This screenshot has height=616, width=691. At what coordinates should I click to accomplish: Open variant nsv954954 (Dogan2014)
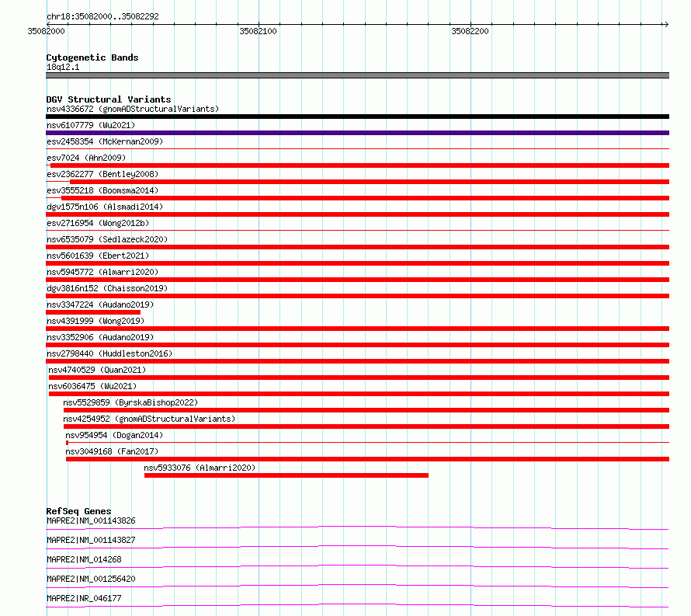114,435
